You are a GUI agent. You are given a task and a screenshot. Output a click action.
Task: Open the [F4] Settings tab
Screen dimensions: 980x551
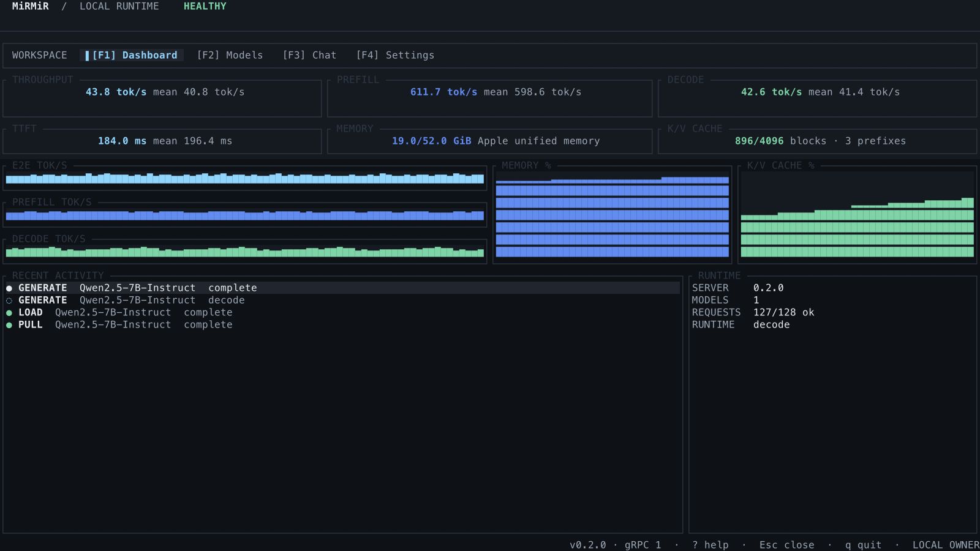click(x=395, y=55)
